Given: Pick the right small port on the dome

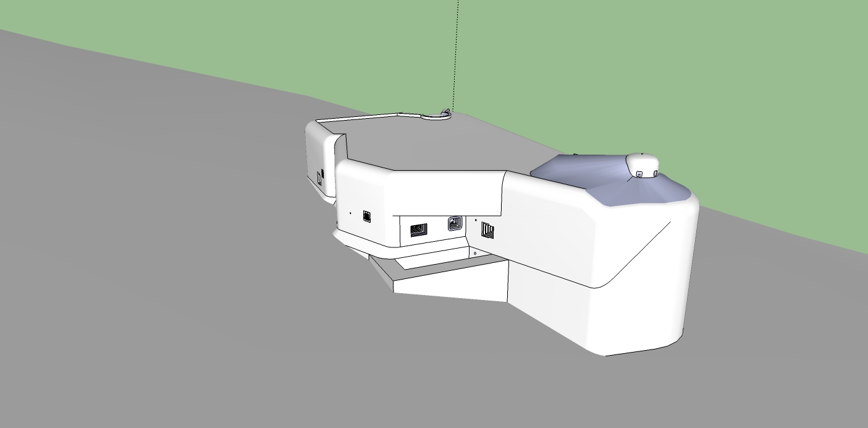Looking at the screenshot, I should pyautogui.click(x=655, y=174).
